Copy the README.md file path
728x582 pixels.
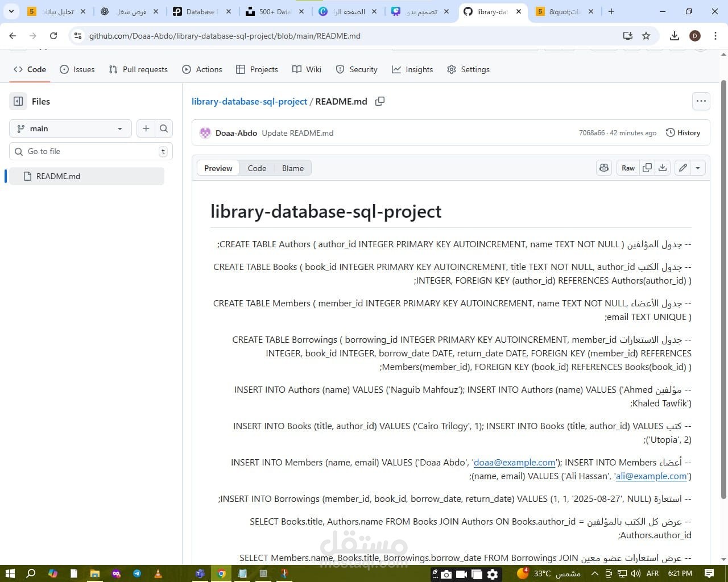point(380,101)
